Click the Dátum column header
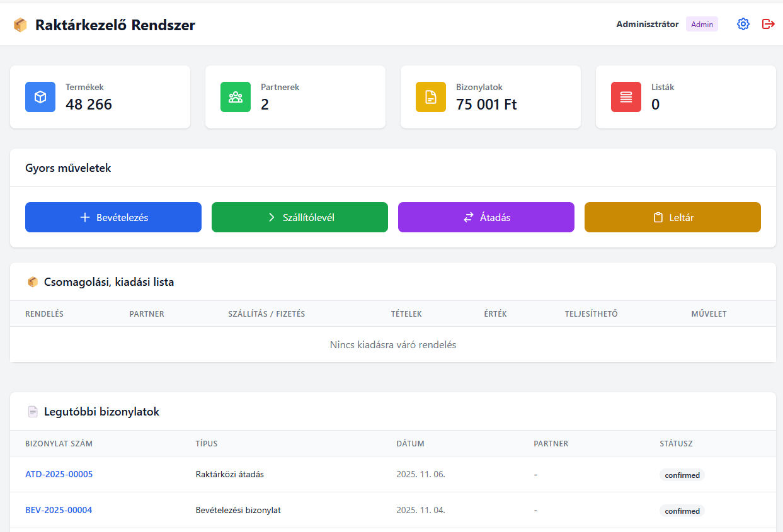Viewport: 783px width, 532px height. [410, 443]
